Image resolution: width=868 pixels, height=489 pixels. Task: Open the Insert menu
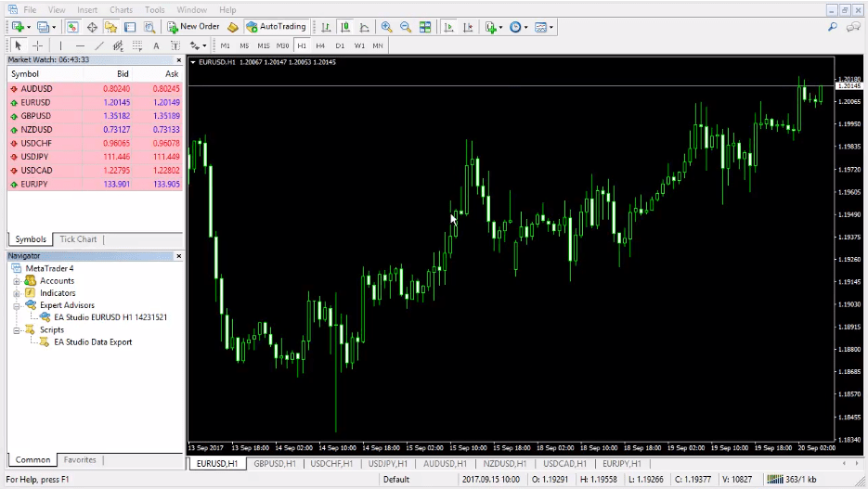87,10
